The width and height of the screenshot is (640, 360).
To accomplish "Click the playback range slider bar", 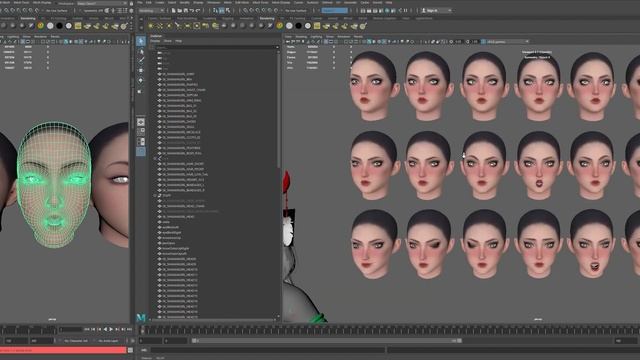I will pos(327,340).
